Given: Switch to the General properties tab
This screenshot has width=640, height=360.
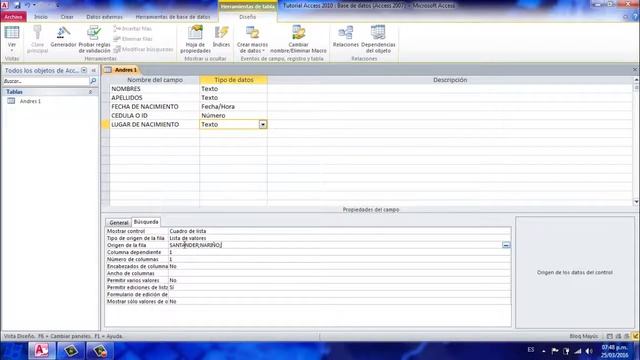Looking at the screenshot, I should [119, 222].
